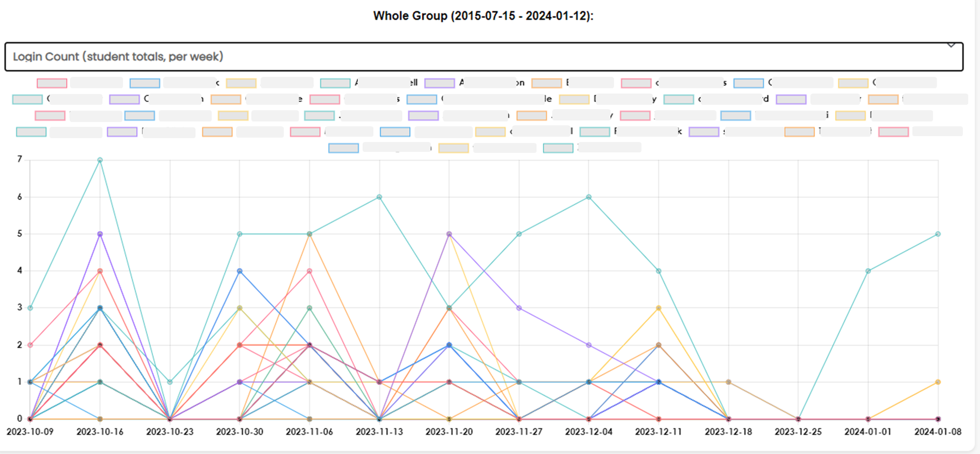Select the teal data point at 5 on 2023-10-30
The width and height of the screenshot is (980, 454).
point(240,234)
